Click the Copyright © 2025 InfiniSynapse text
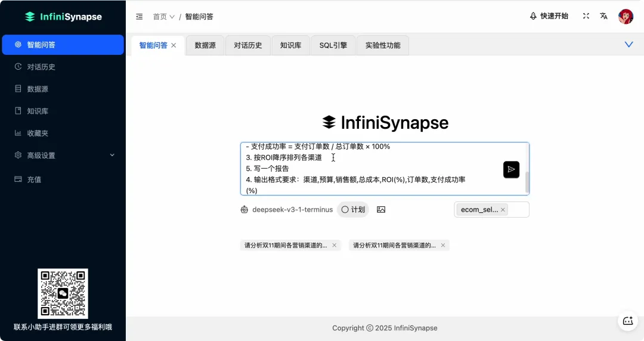Screen dimensions: 644x341 point(385,328)
